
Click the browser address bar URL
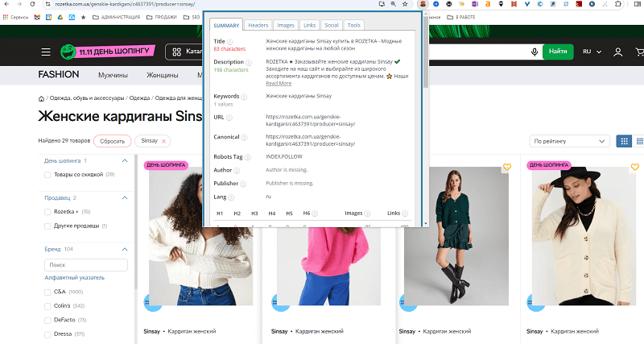pyautogui.click(x=125, y=4)
